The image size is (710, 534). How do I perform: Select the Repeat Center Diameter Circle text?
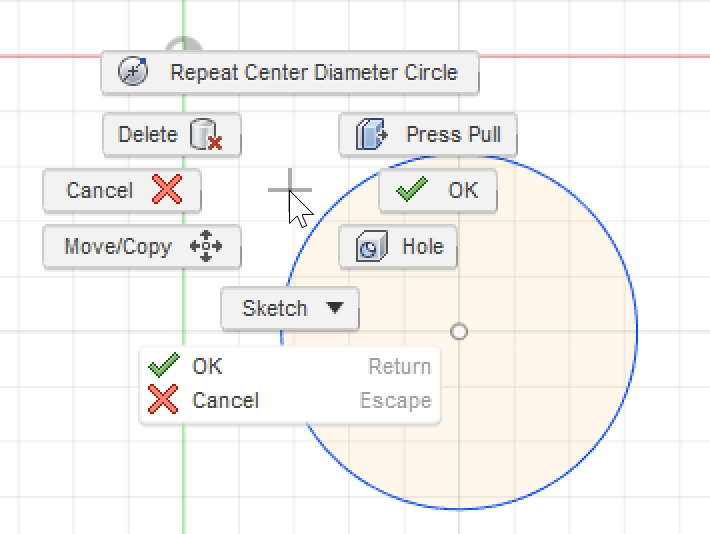coord(314,72)
